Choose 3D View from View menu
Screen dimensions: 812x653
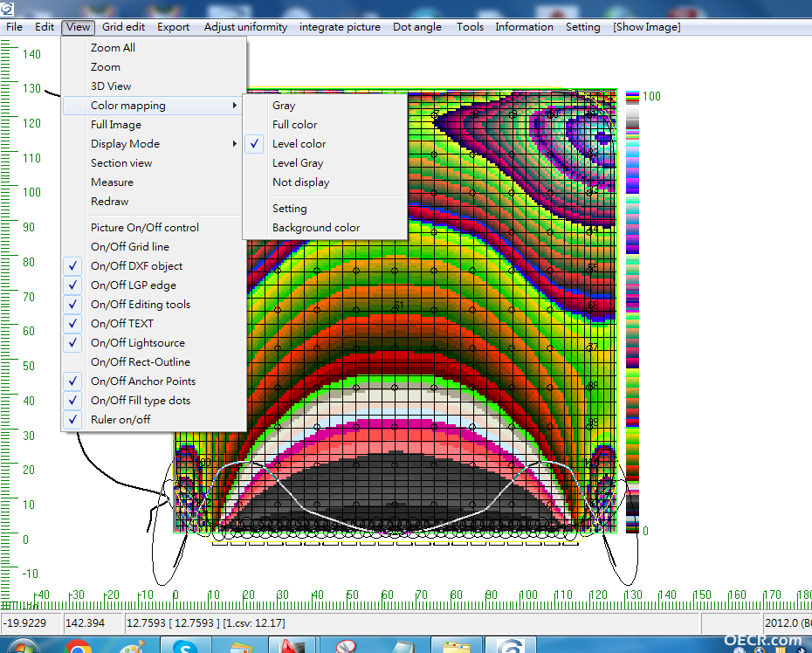(111, 86)
